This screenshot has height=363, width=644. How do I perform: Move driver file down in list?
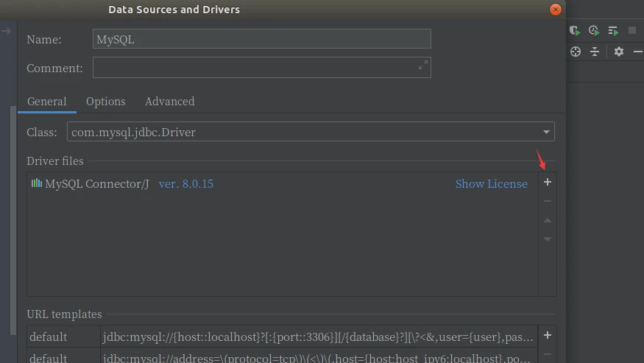pyautogui.click(x=547, y=239)
